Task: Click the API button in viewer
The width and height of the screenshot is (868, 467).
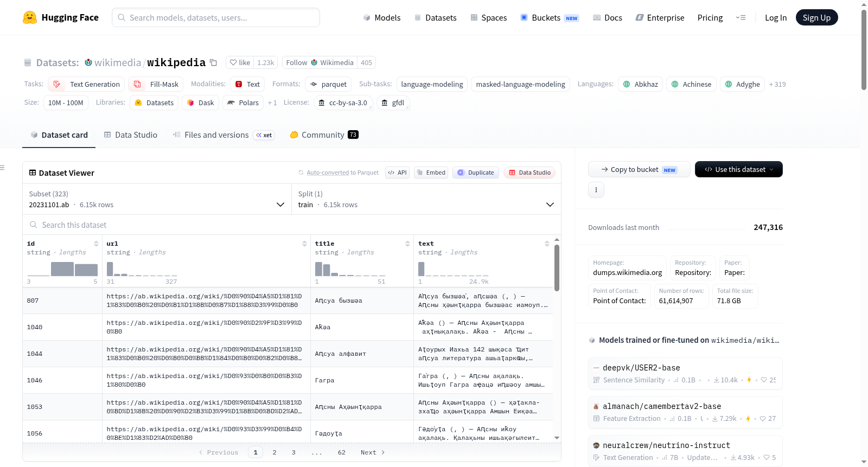Action: click(397, 172)
